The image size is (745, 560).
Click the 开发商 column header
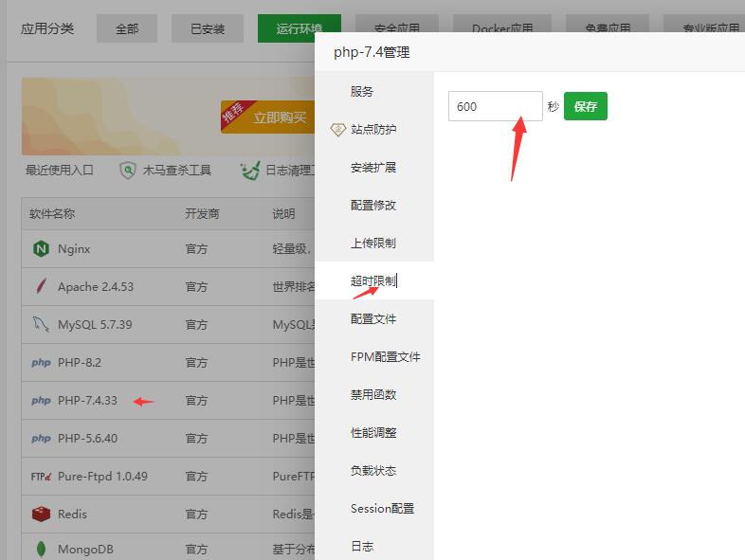pos(202,214)
